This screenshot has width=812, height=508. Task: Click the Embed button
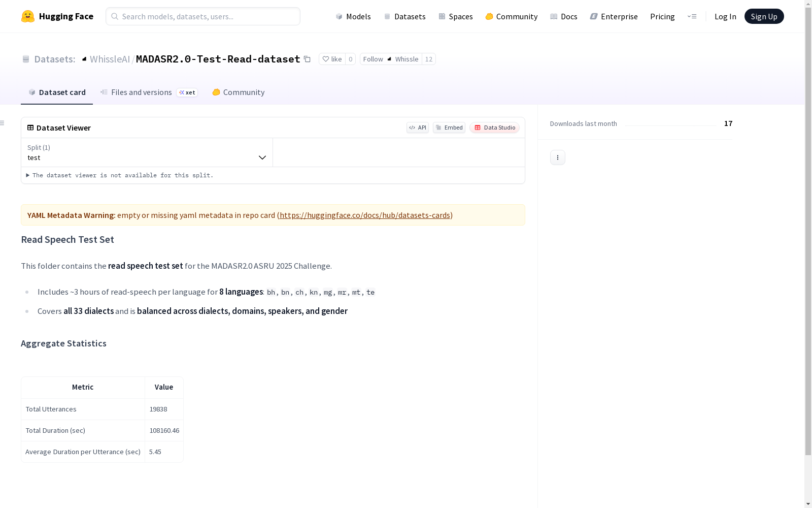(x=449, y=128)
